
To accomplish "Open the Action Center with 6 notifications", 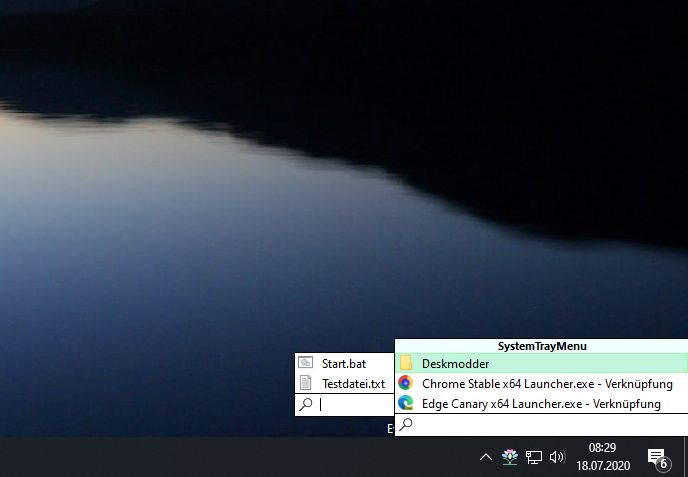I will [x=657, y=457].
